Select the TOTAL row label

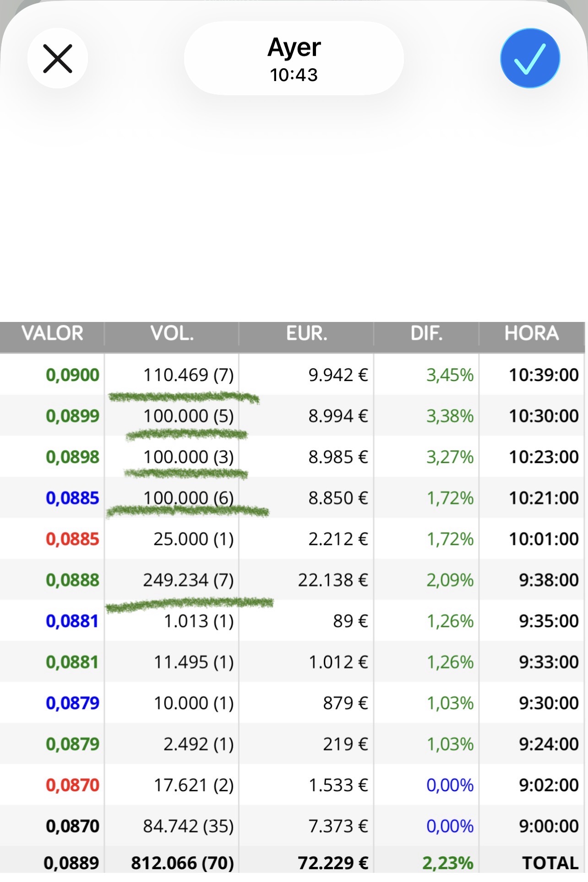[x=550, y=863]
